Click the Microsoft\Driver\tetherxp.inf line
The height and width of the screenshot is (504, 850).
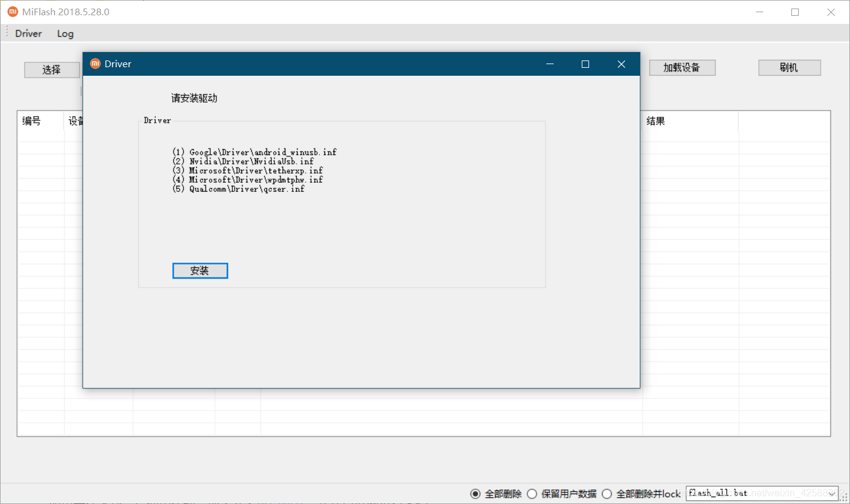247,170
